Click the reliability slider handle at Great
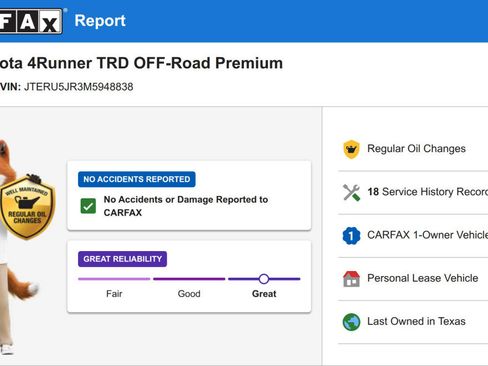The width and height of the screenshot is (488, 366). click(264, 279)
